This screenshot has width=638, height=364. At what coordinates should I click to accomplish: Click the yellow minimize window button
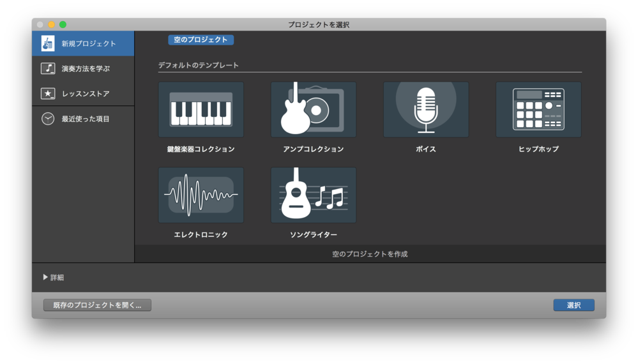click(x=51, y=24)
